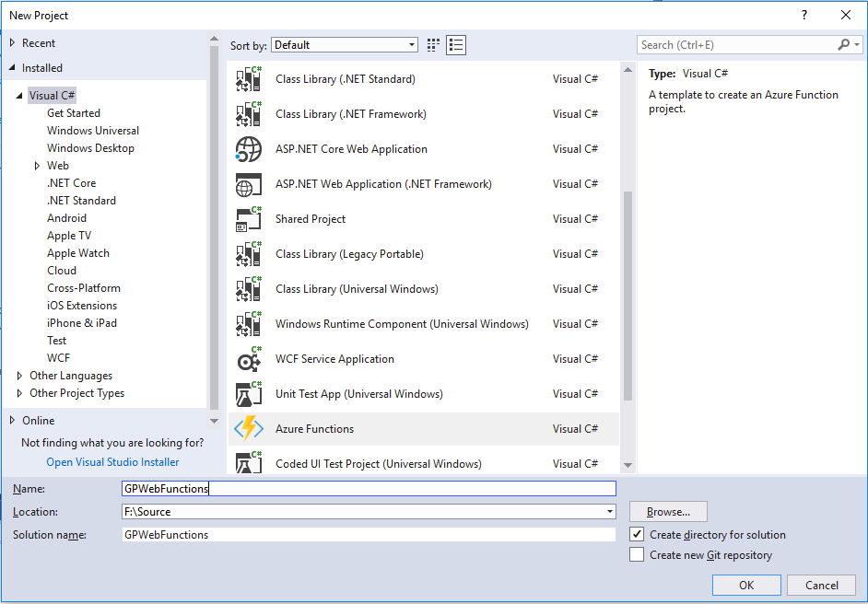Click Browse... to choose a location

[668, 512]
